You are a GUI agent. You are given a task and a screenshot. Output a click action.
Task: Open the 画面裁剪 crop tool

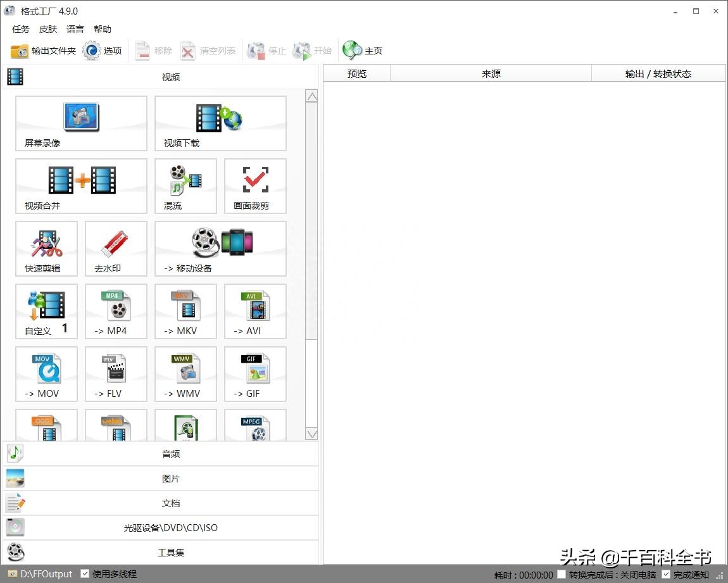[x=254, y=185]
